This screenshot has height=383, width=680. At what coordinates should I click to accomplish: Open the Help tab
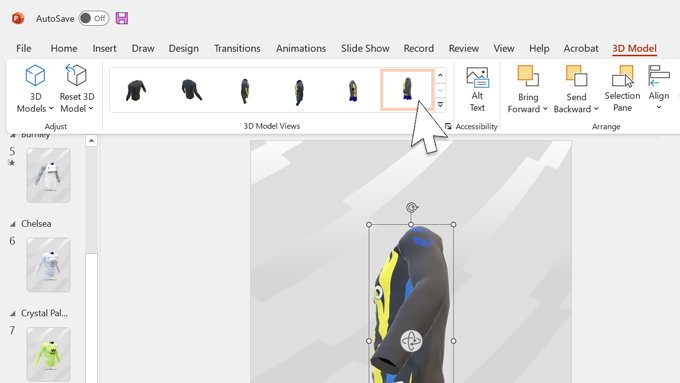click(x=539, y=48)
